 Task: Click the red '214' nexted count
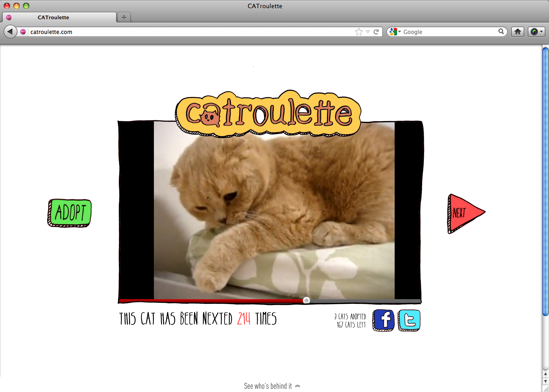(x=244, y=318)
